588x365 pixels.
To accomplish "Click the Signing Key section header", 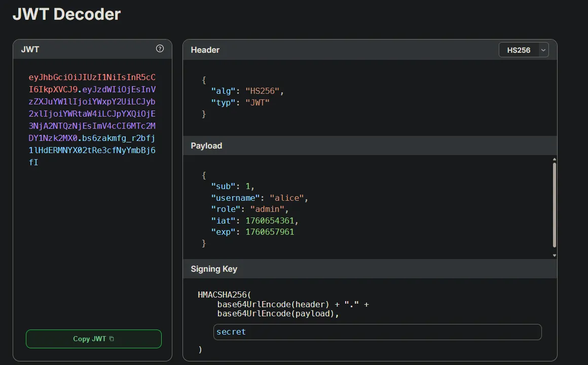I will [214, 269].
